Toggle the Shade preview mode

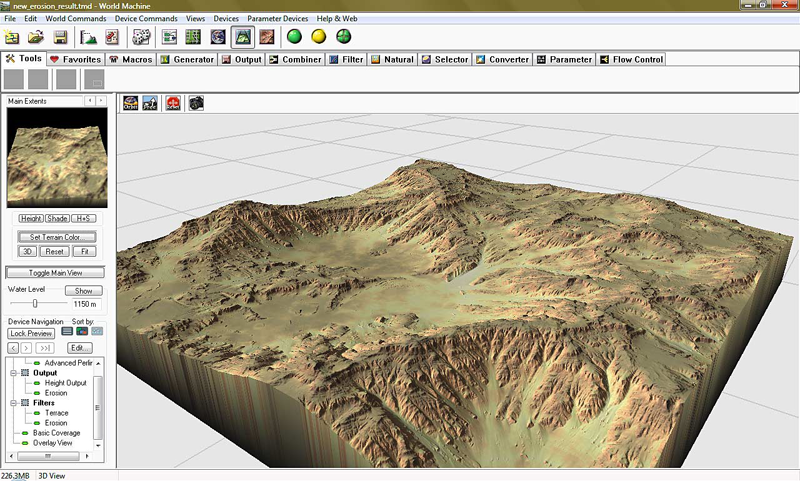[57, 218]
